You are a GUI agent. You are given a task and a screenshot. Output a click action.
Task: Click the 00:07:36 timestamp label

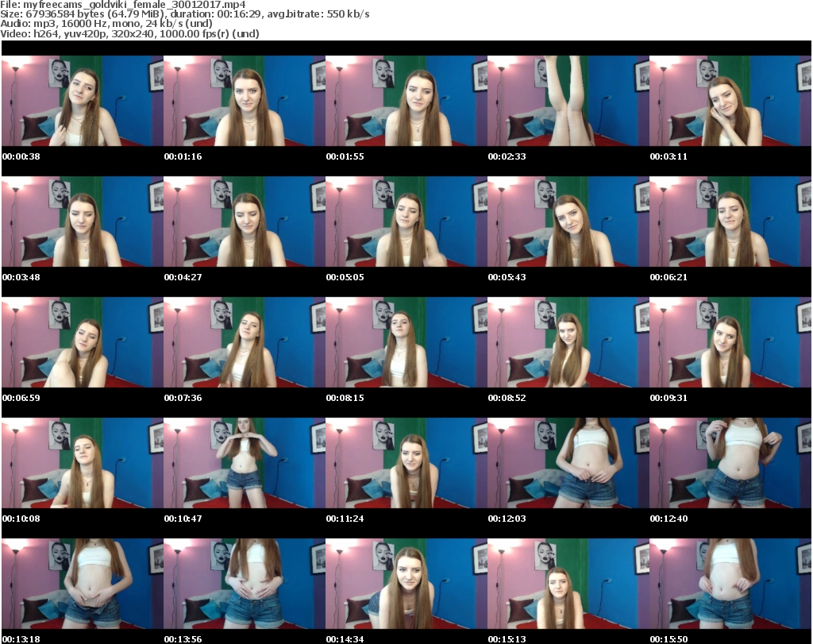coord(183,398)
